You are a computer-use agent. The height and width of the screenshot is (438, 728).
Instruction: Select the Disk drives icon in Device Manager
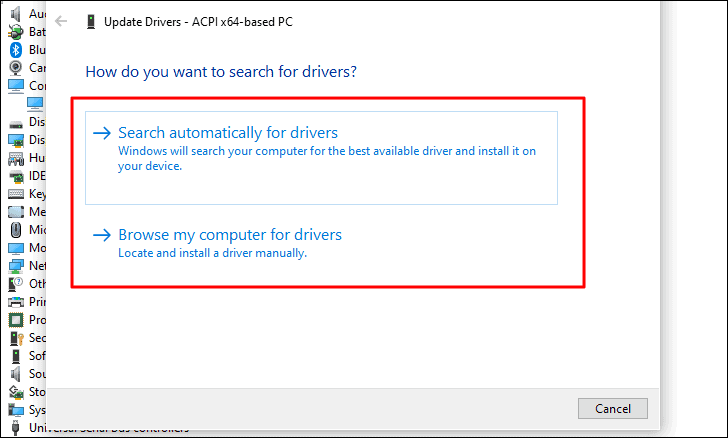[x=16, y=123]
